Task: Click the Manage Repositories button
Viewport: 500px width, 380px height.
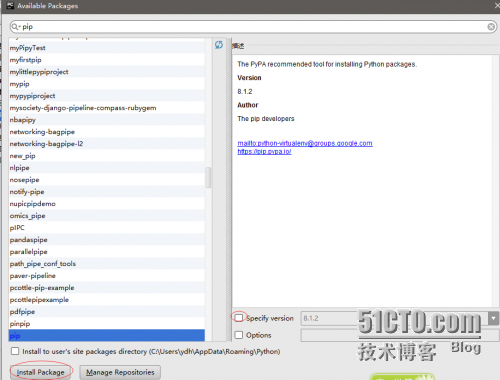Action: pos(120,372)
